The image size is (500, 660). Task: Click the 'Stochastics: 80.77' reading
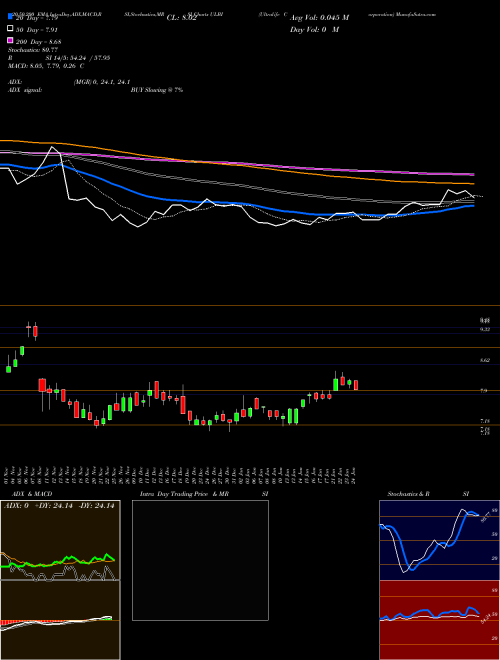[x=33, y=50]
